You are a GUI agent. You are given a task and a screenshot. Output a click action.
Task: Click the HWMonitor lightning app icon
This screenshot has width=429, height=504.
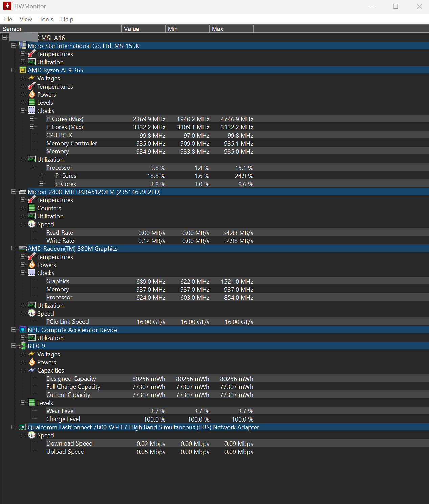tap(7, 6)
